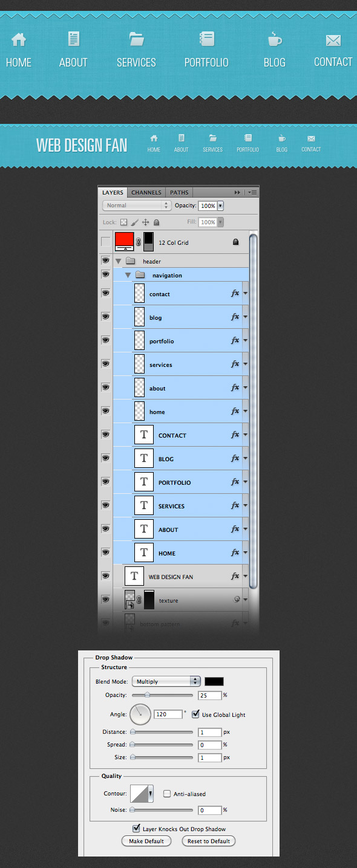Click the mask link icon on 12 Col Grid
The width and height of the screenshot is (357, 868).
click(139, 242)
